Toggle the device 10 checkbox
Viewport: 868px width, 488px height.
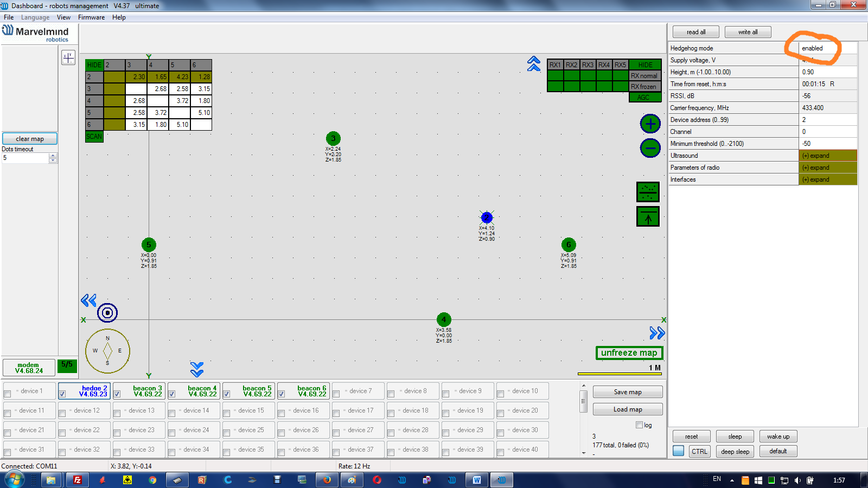click(x=501, y=394)
